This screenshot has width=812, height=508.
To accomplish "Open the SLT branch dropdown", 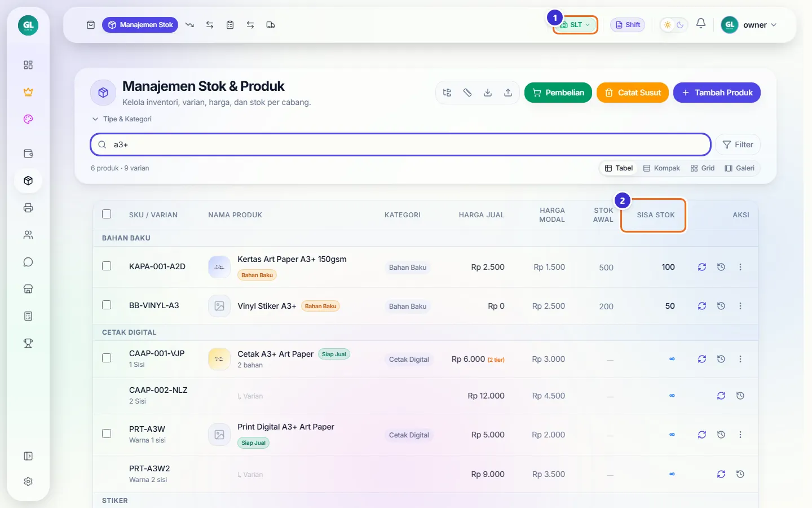I will [x=575, y=25].
